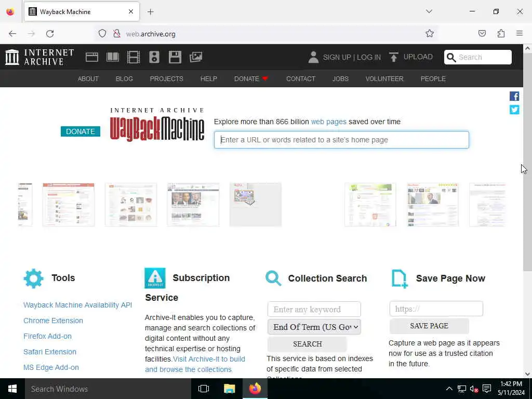
Task: Focus the Enter any keyword field
Action: [x=314, y=309]
